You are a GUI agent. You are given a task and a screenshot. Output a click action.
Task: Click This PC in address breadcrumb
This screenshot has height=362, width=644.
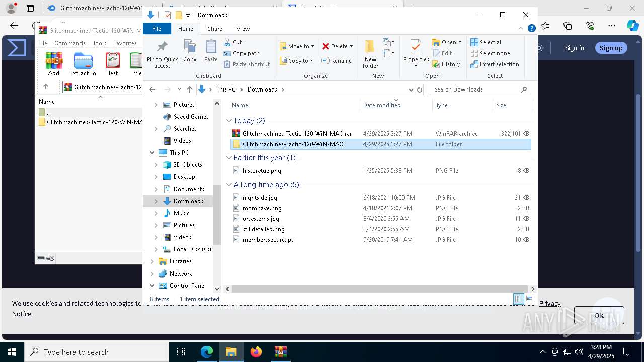[226, 89]
